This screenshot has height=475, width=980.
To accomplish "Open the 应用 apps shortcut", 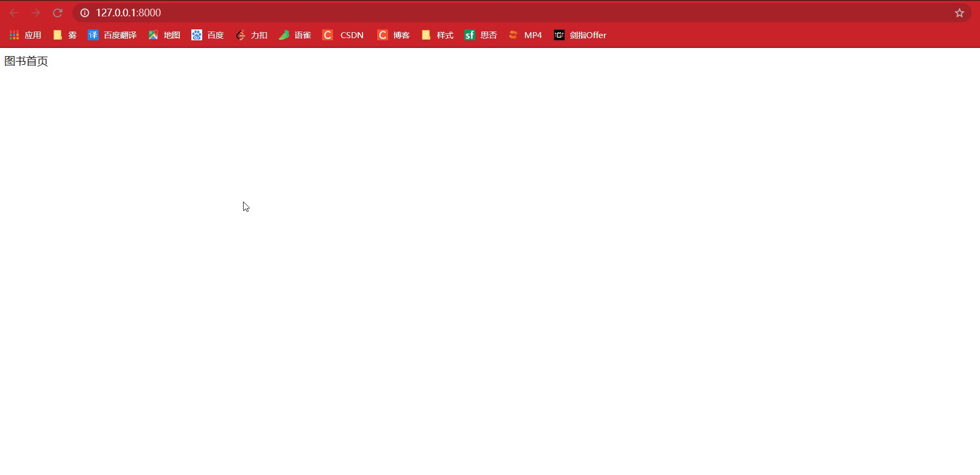I will click(x=26, y=35).
